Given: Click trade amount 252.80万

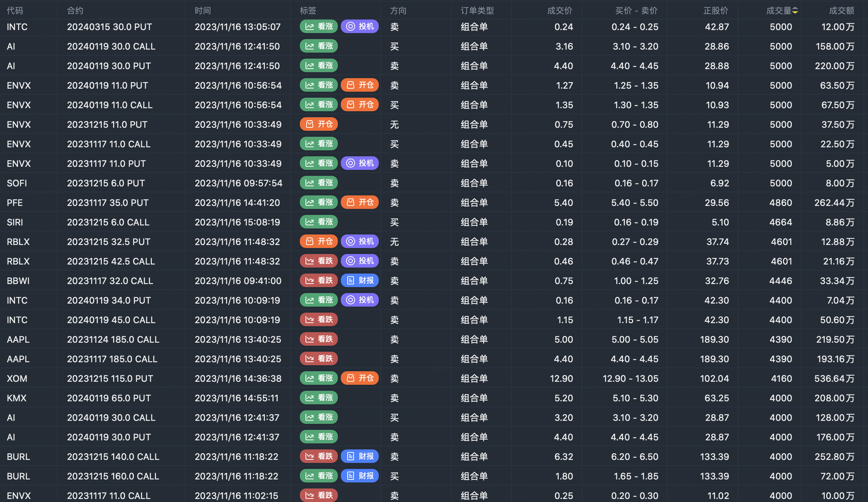Looking at the screenshot, I should tap(835, 457).
